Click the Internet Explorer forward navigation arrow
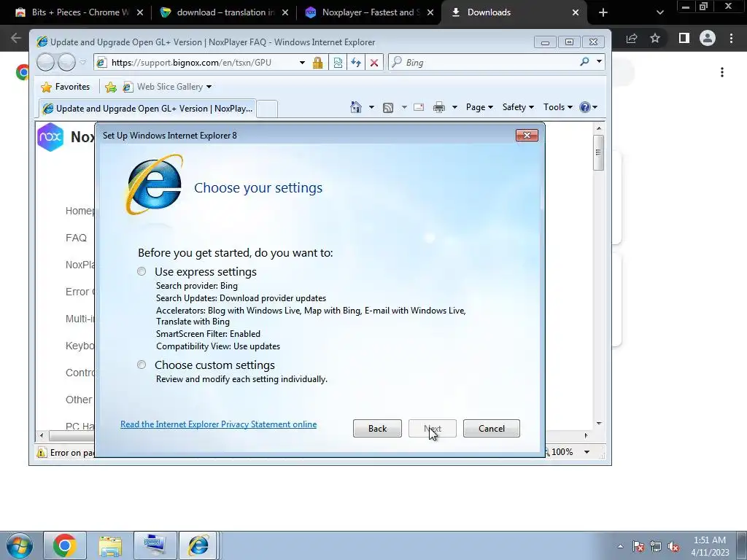The width and height of the screenshot is (747, 560). click(x=66, y=63)
